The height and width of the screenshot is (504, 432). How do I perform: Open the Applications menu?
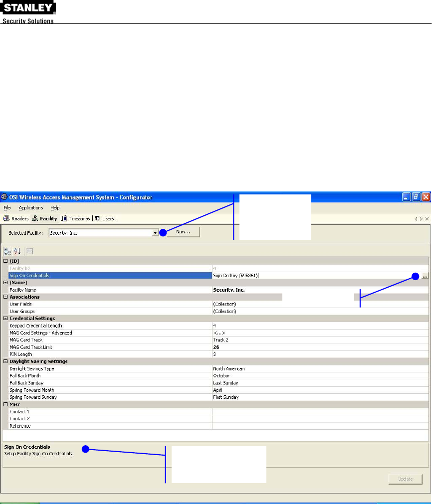[x=31, y=208]
